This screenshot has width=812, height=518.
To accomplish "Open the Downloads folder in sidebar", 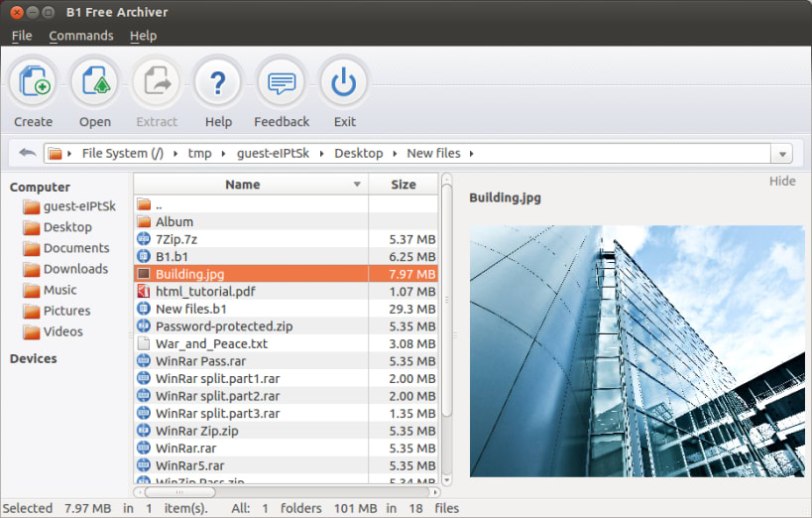I will pos(65,269).
